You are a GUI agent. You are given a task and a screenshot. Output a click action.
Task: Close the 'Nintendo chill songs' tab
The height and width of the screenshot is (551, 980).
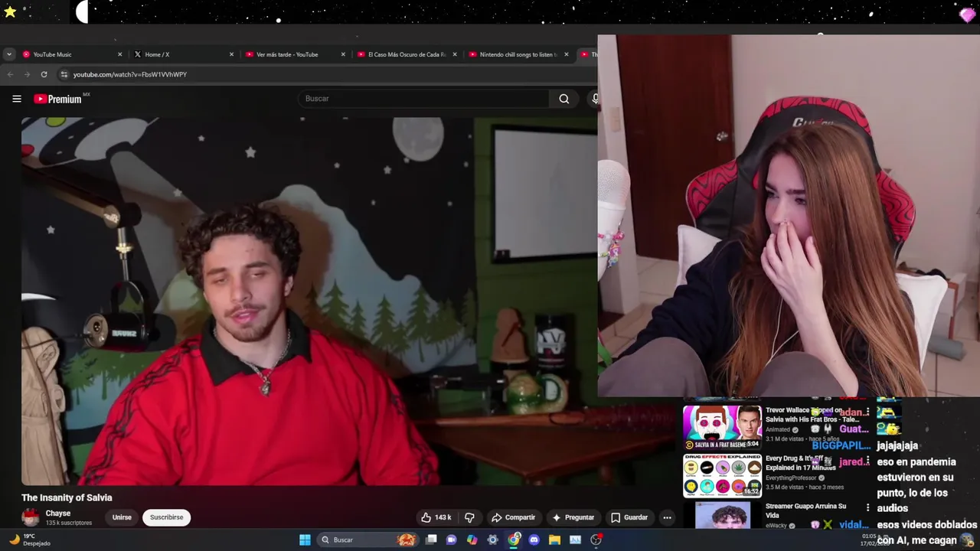[567, 54]
